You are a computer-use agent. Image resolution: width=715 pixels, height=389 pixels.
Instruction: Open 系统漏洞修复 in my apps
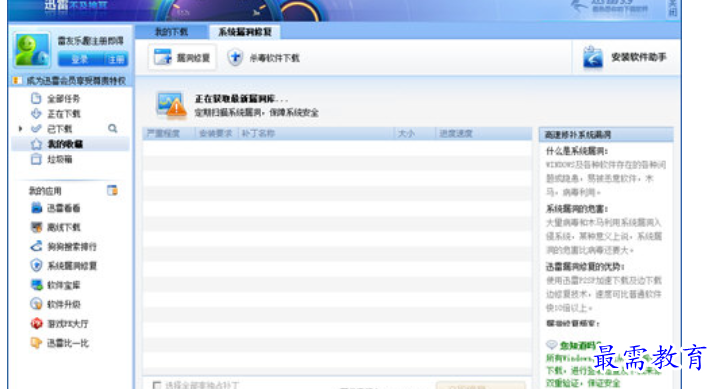tap(72, 266)
